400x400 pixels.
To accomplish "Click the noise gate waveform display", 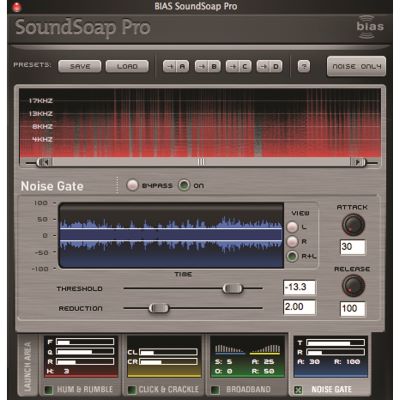I will [x=171, y=236].
